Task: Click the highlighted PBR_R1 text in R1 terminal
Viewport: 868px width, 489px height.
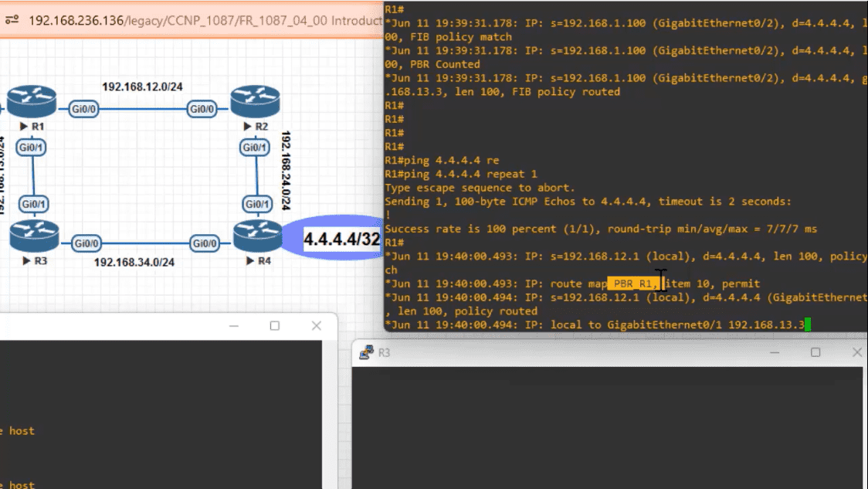Action: [633, 283]
